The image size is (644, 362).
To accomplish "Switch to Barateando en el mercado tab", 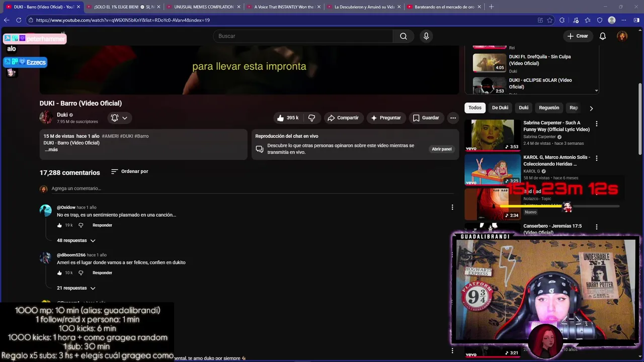I will [444, 7].
